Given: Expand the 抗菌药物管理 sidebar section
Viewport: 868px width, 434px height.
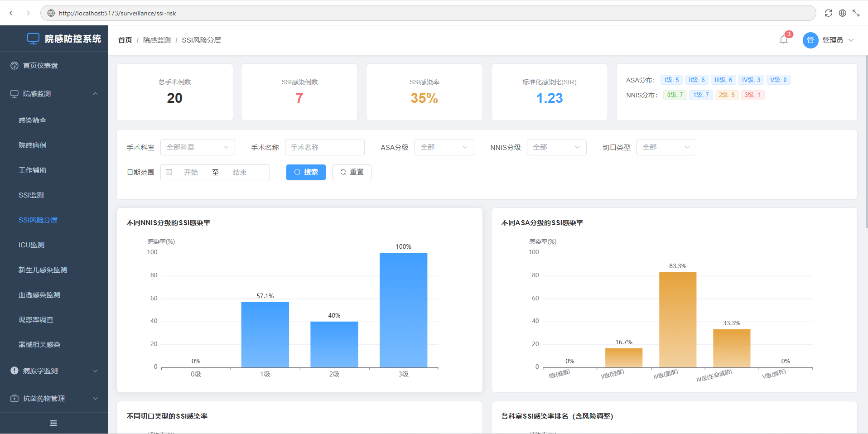Looking at the screenshot, I should tap(54, 399).
